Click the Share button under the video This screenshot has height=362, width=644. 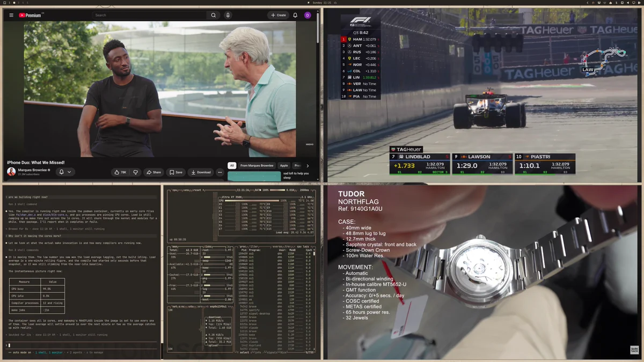tap(154, 172)
